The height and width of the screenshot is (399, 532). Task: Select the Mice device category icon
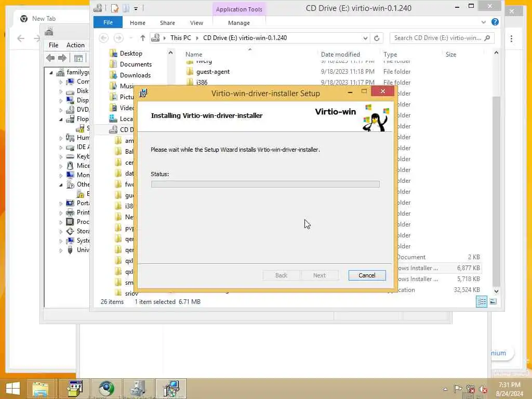(70, 166)
